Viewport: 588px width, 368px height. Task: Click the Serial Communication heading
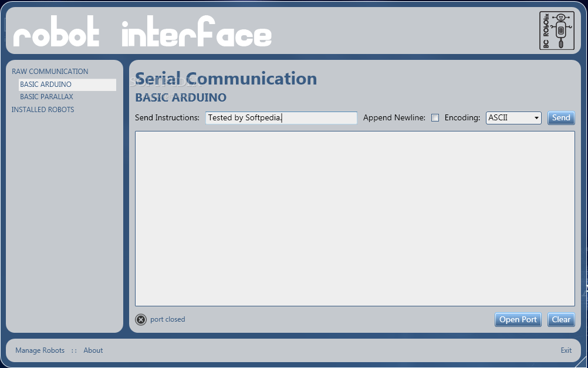pos(226,79)
